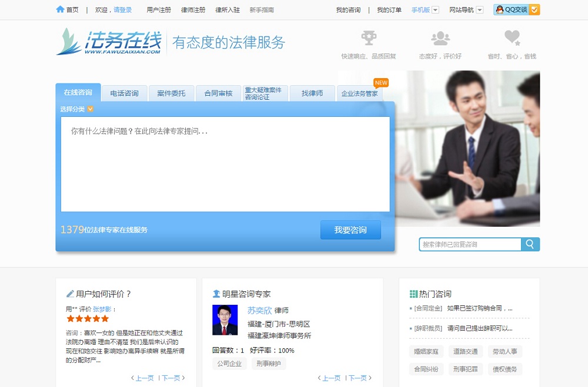Click the review text starting 咨询：喜欢一女的
Image resolution: width=588 pixels, height=387 pixels.
[125, 346]
